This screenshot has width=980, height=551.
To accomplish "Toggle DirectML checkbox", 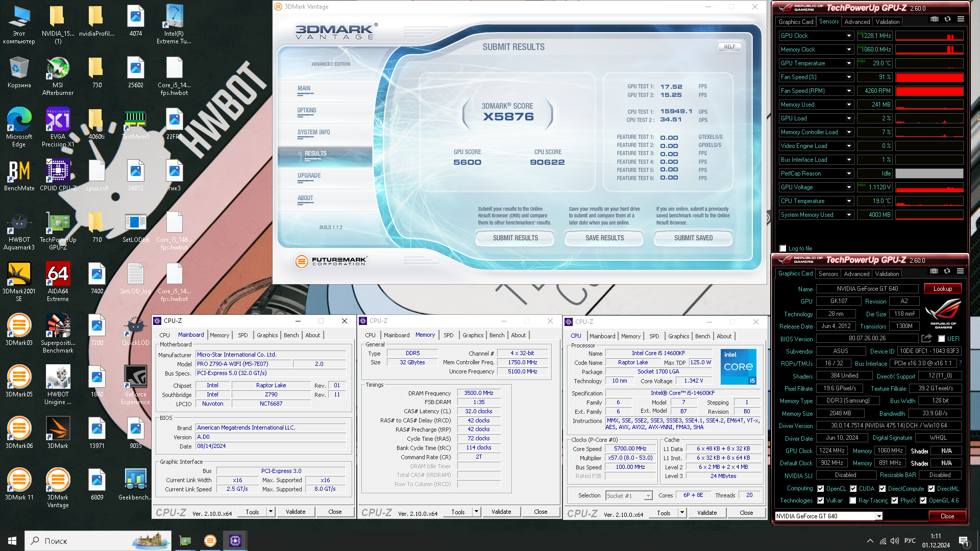I will point(931,489).
